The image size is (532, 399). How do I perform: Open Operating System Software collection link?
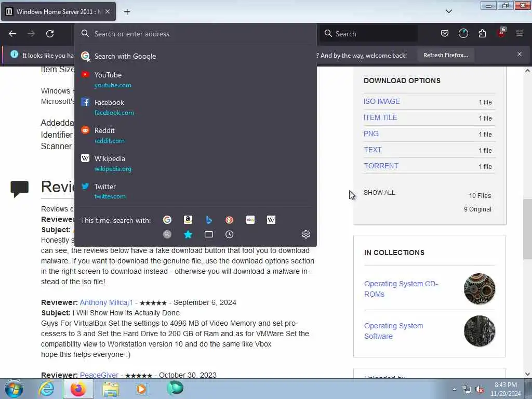coord(394,331)
